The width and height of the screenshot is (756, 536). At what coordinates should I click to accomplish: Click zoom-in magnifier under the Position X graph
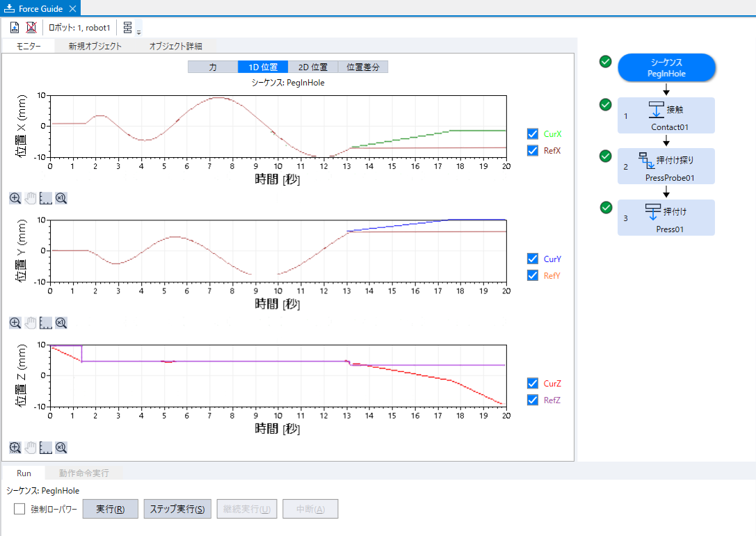click(15, 198)
